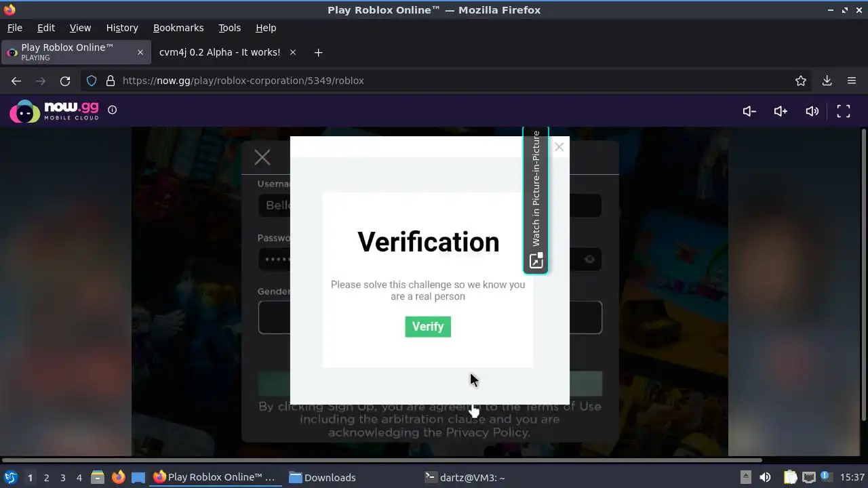The height and width of the screenshot is (488, 868).
Task: Reload the current page
Action: pyautogui.click(x=65, y=81)
